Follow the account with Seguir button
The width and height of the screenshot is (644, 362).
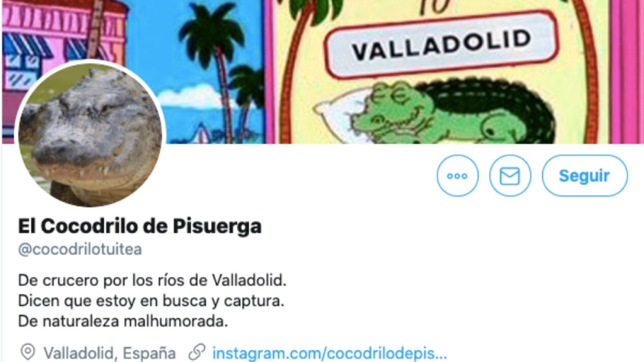[584, 176]
